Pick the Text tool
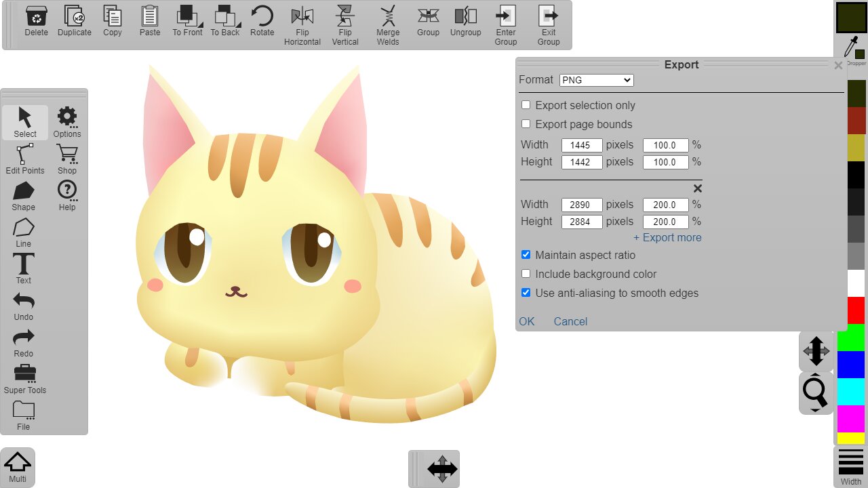868x488 pixels. pyautogui.click(x=24, y=269)
